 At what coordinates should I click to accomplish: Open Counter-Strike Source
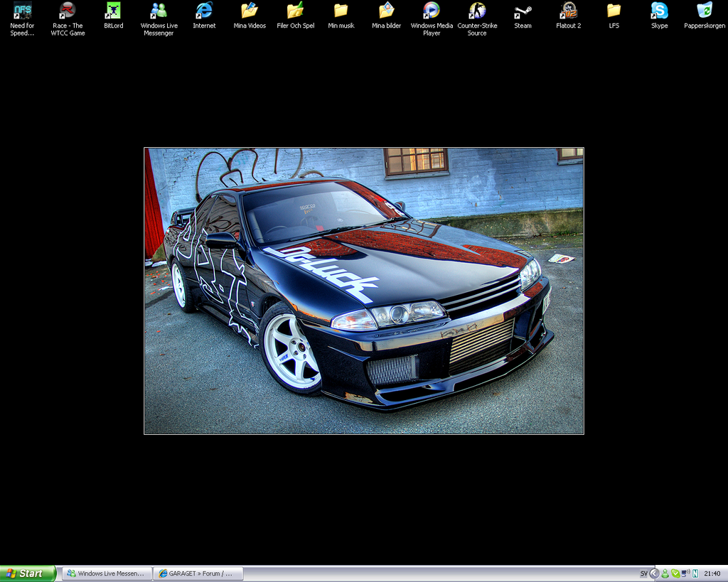[477, 13]
